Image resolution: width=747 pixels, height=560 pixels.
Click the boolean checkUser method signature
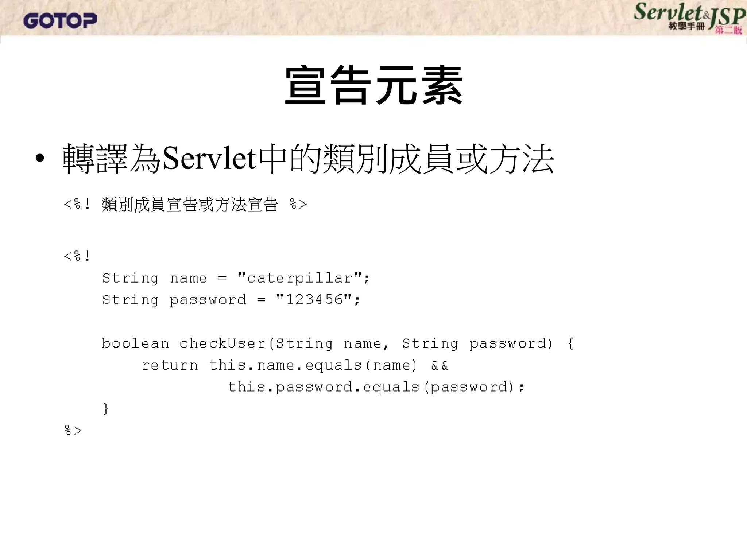338,344
